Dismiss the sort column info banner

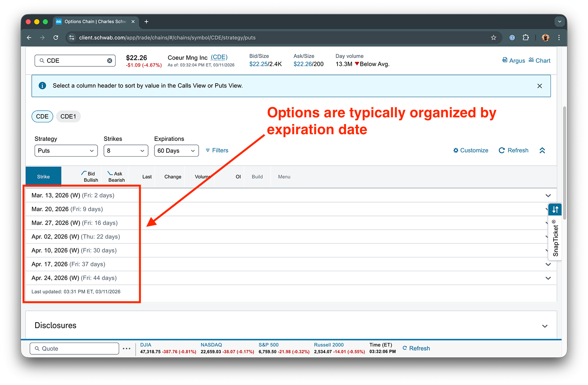(539, 86)
